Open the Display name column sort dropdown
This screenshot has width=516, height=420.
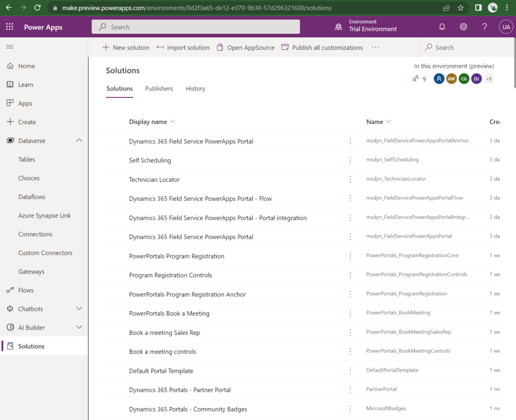[x=172, y=122]
